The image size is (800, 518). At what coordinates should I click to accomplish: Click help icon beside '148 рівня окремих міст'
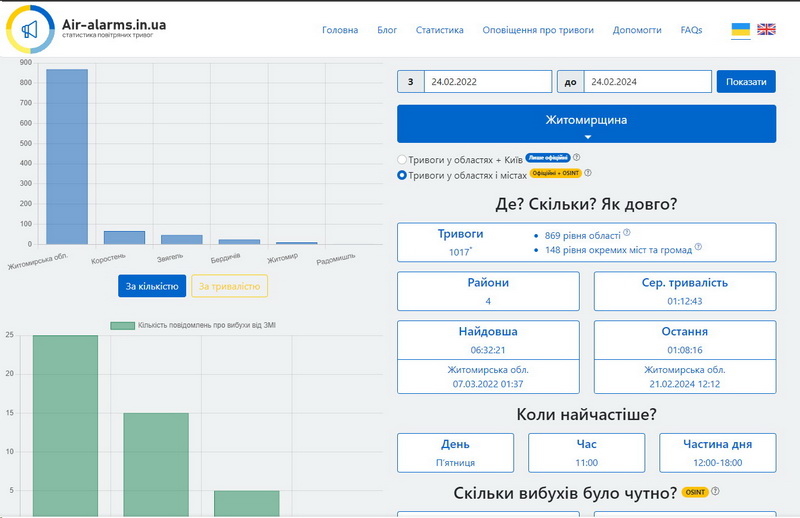coord(698,247)
